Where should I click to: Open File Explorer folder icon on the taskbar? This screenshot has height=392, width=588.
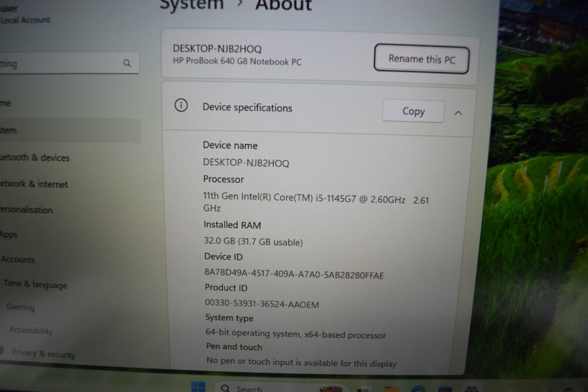(392, 390)
